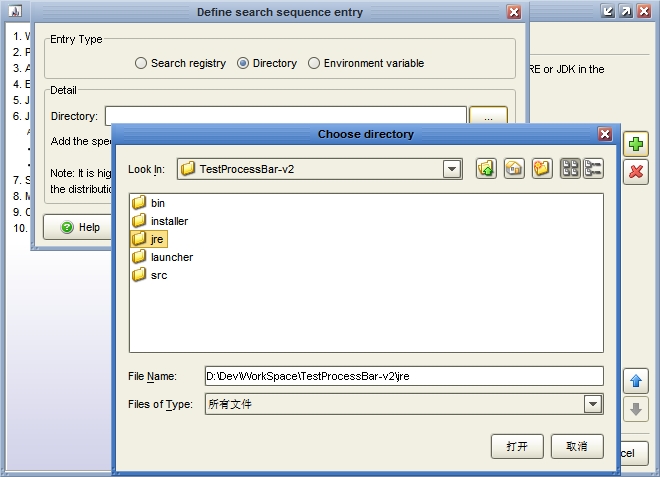The height and width of the screenshot is (477, 660).
Task: Focus the Directory text field
Action: 286,115
